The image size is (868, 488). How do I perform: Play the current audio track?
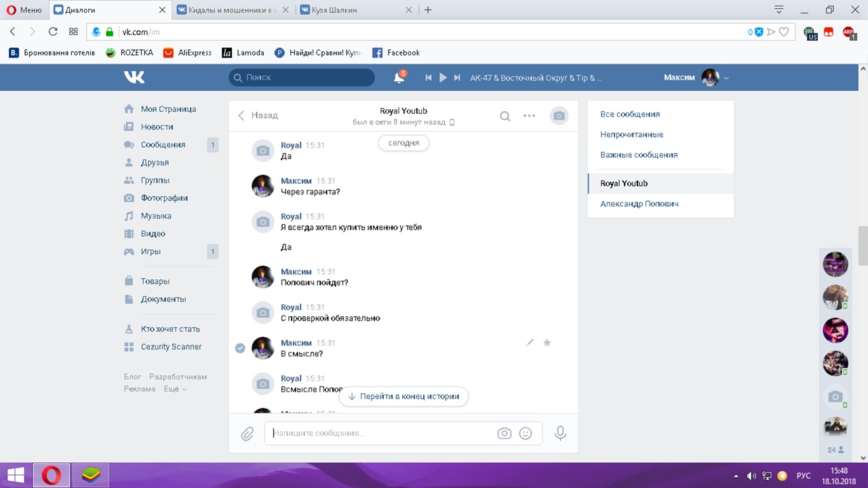pos(443,78)
